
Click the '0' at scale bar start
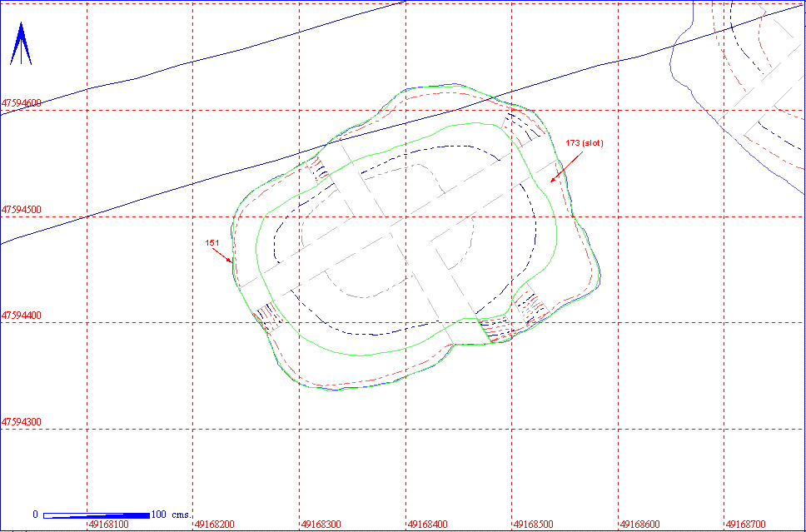[36, 515]
